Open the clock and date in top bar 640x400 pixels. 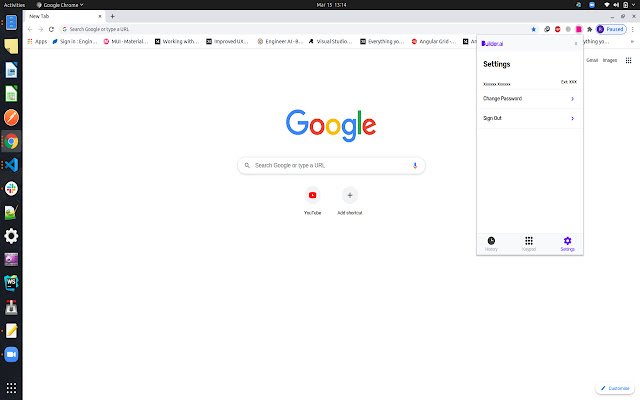(331, 5)
